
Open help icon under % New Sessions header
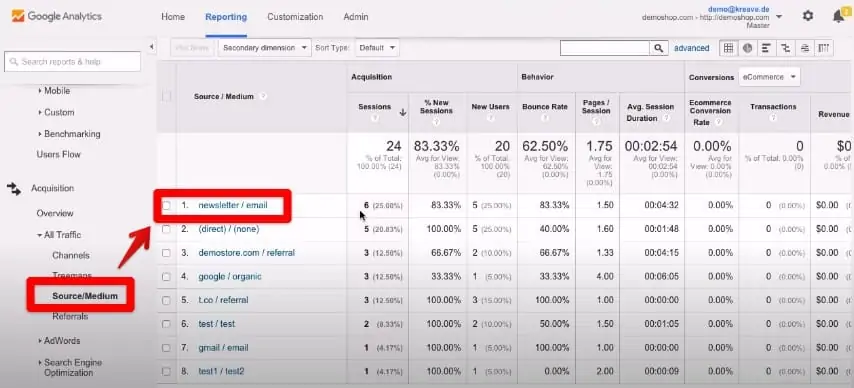pos(436,122)
